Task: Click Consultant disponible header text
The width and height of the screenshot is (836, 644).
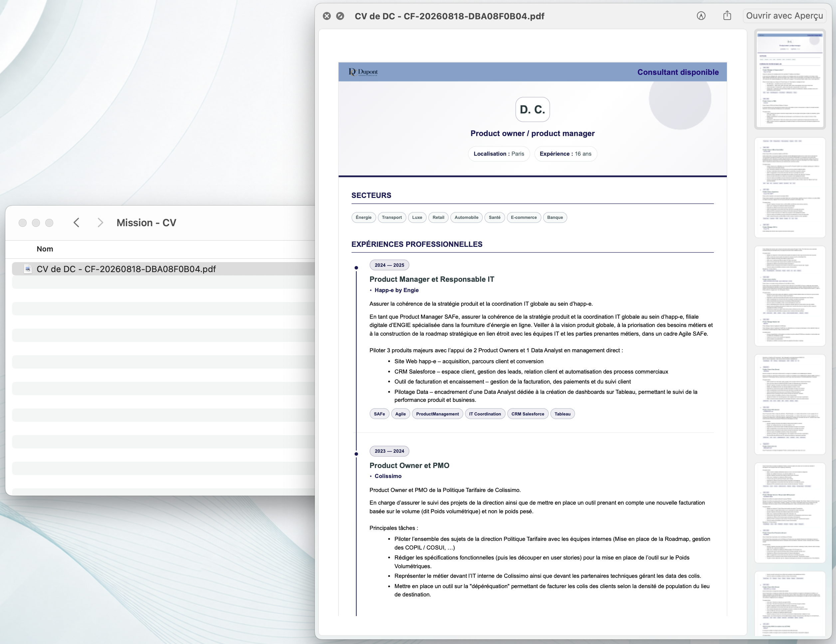Action: pyautogui.click(x=678, y=72)
